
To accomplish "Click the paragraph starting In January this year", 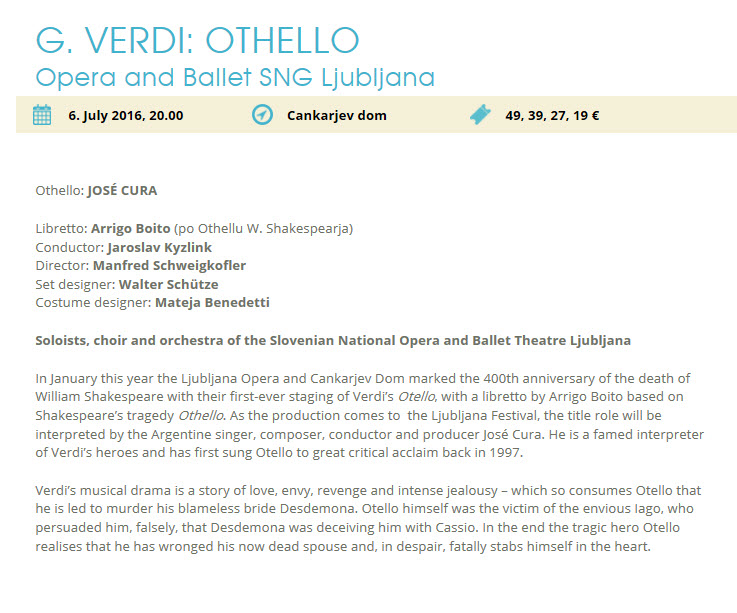I will [x=369, y=416].
